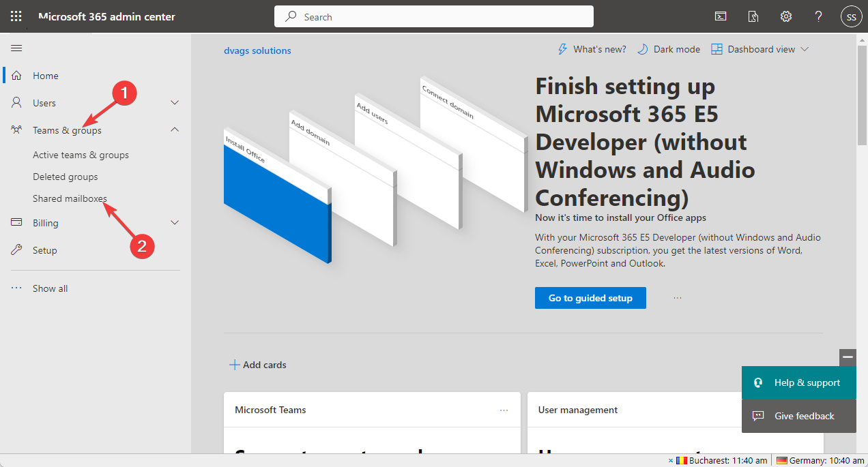Click the Billing label in navigation
The height and width of the screenshot is (467, 868).
pyautogui.click(x=46, y=223)
